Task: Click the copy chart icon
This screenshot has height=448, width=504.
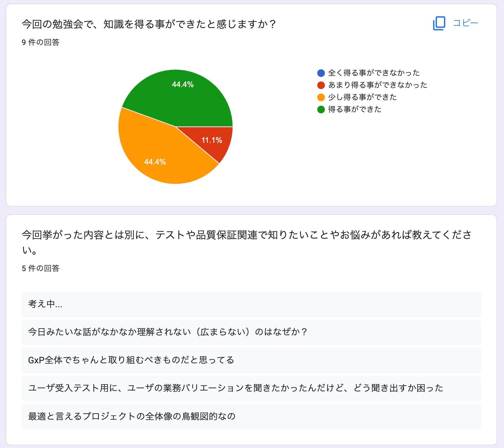Action: tap(439, 23)
